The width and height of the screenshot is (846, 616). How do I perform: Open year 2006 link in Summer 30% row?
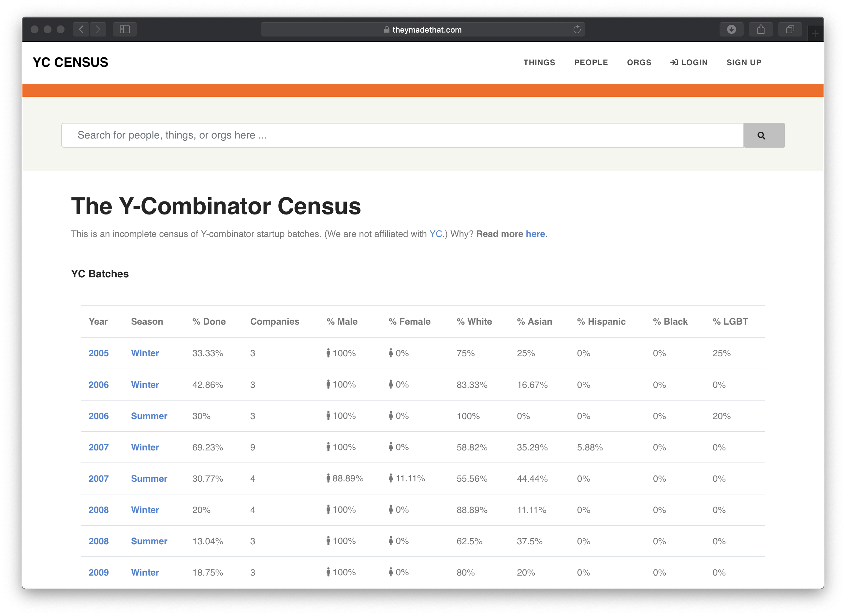coord(98,416)
